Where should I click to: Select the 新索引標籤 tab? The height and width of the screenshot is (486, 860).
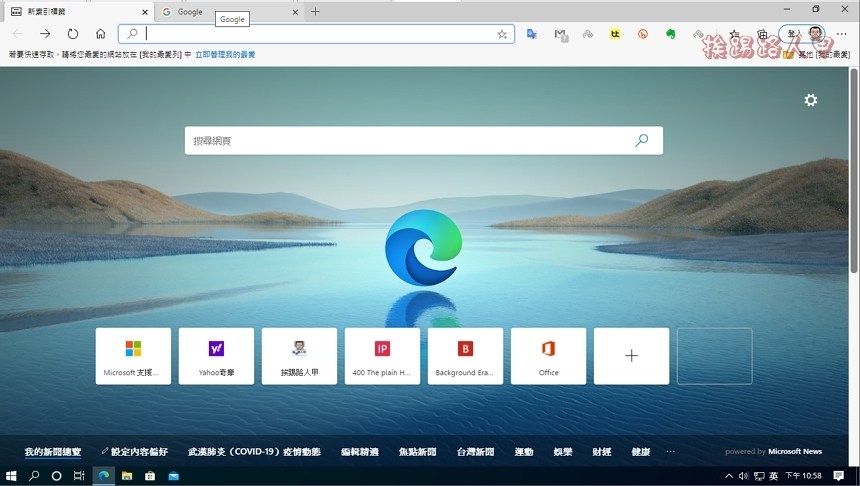click(79, 12)
